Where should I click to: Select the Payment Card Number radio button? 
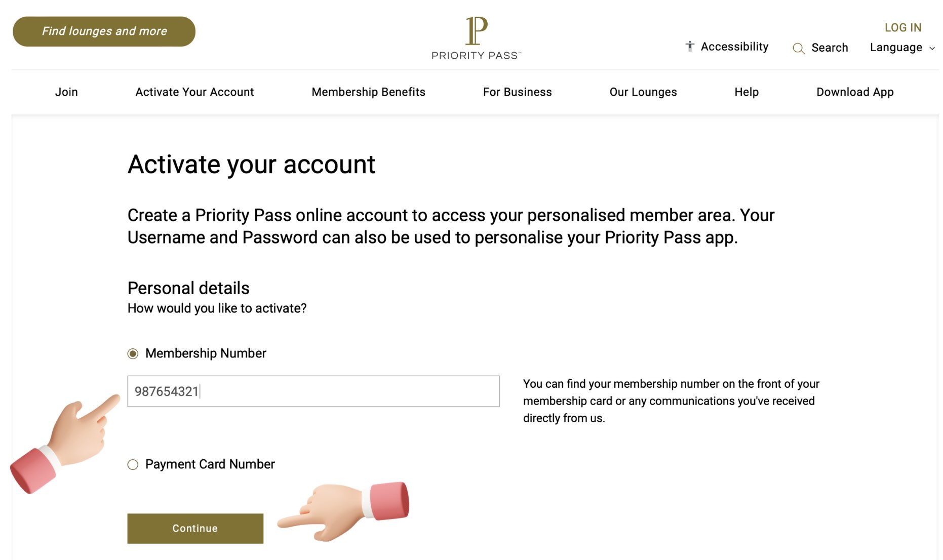[x=133, y=464]
